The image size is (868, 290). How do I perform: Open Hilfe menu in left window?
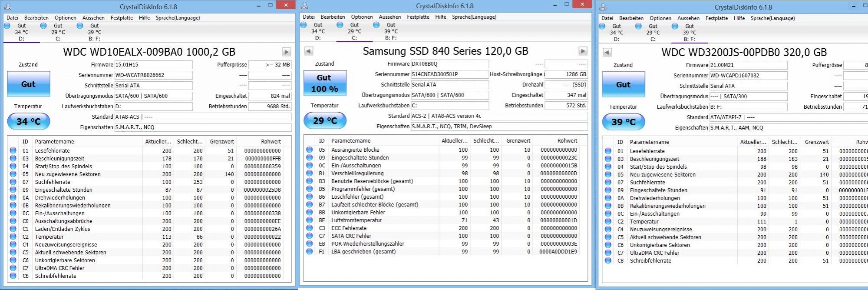pyautogui.click(x=144, y=18)
